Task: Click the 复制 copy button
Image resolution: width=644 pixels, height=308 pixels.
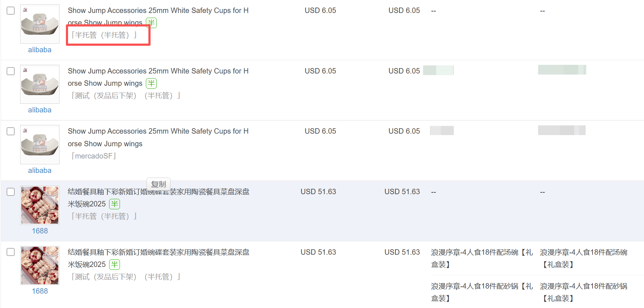Action: tap(158, 184)
